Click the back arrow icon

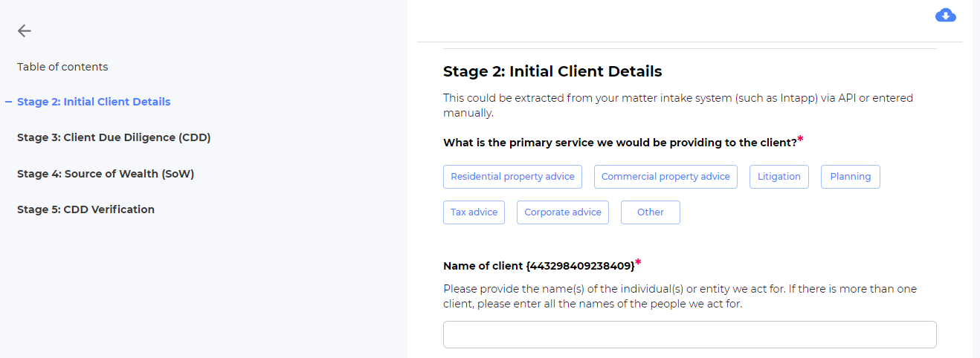[x=25, y=30]
